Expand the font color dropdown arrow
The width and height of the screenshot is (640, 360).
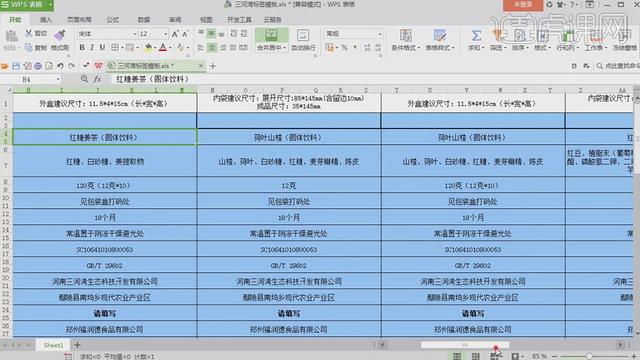tap(170, 48)
